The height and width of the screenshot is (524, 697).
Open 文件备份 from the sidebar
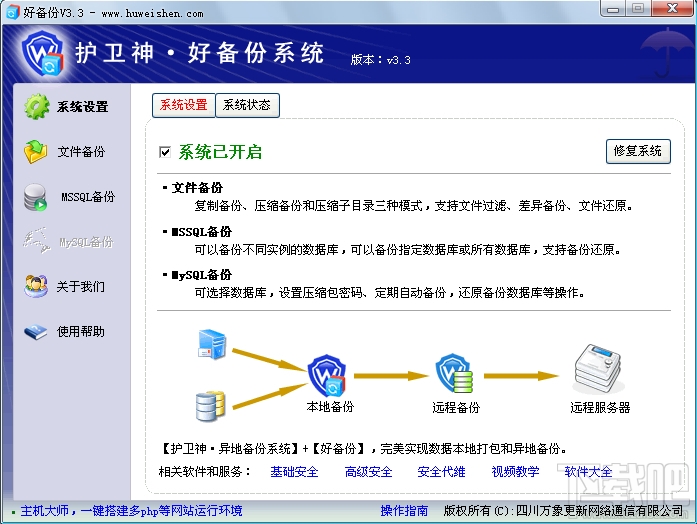coord(81,152)
